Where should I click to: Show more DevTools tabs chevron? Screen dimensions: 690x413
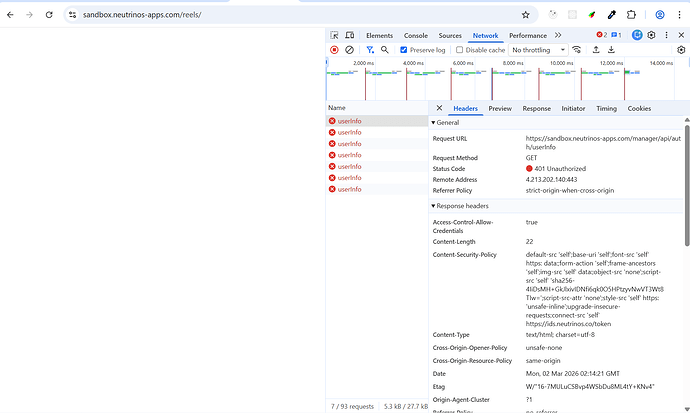(x=558, y=35)
